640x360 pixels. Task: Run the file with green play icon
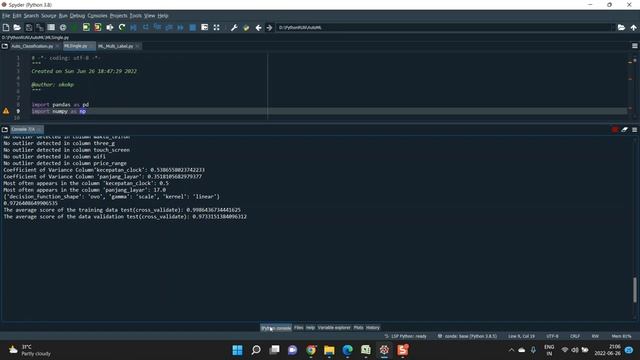click(x=74, y=27)
